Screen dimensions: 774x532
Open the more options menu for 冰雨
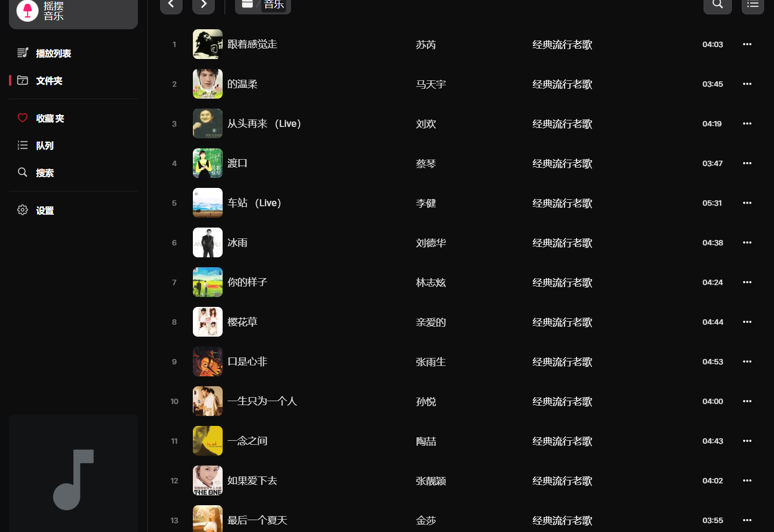(747, 242)
